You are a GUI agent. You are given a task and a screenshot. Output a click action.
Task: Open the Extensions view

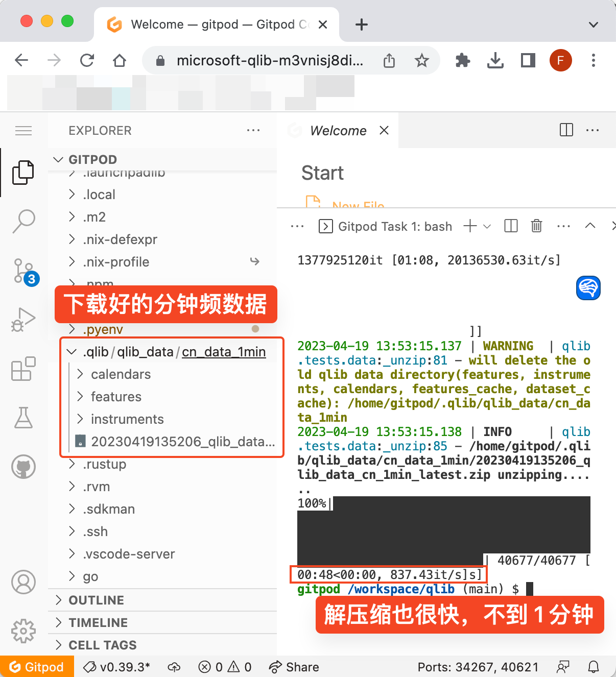pyautogui.click(x=23, y=369)
